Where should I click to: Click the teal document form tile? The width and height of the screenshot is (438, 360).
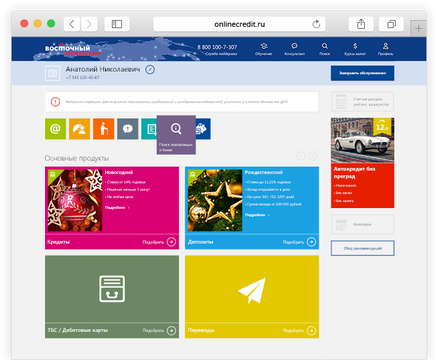click(x=149, y=129)
